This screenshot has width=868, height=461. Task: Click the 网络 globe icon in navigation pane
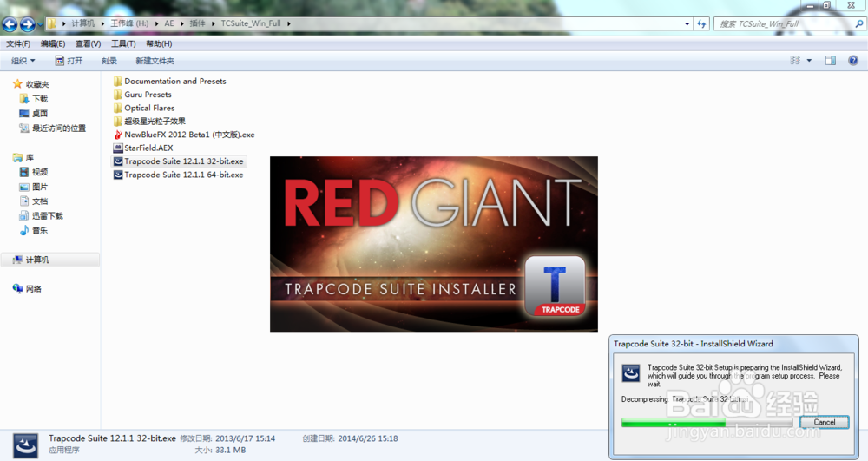coord(17,288)
